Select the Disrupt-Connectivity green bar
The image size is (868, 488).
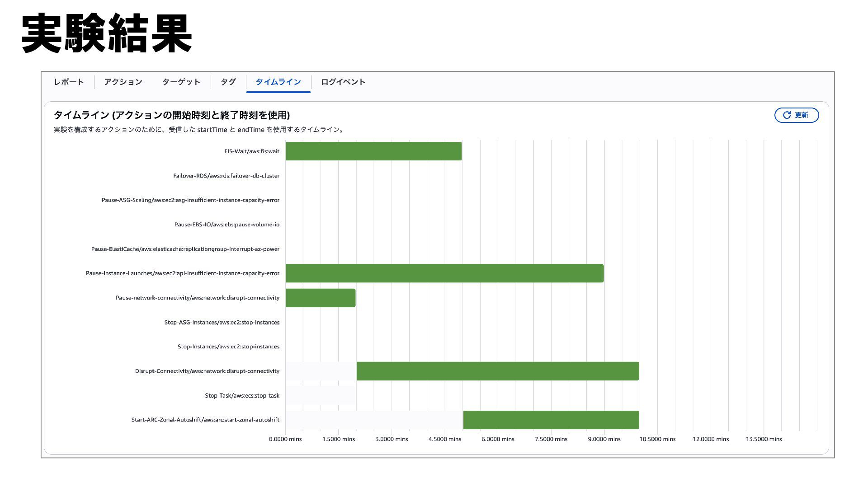click(x=497, y=371)
